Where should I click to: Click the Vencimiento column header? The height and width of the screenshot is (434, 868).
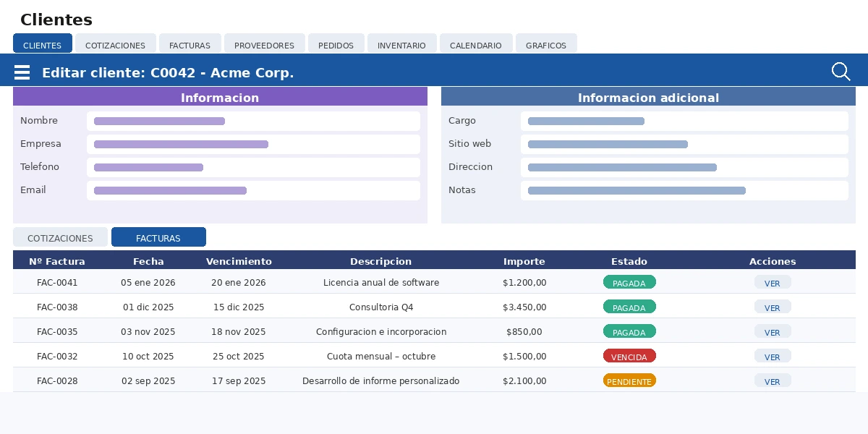[x=239, y=261]
